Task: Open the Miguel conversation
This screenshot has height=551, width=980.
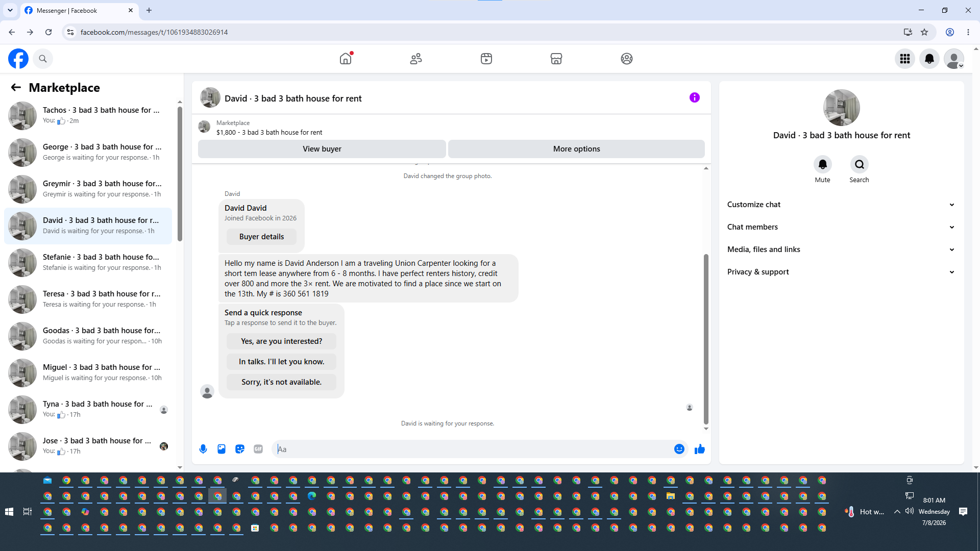Action: coord(88,373)
